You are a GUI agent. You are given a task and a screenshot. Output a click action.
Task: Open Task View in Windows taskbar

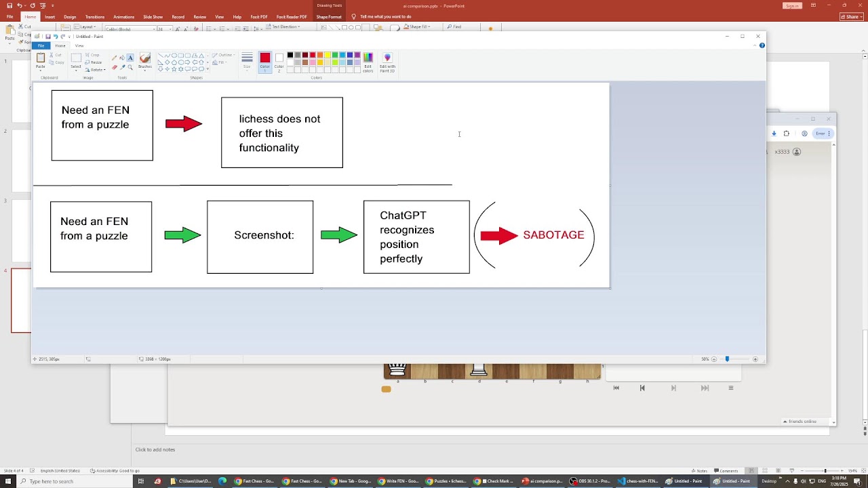pyautogui.click(x=141, y=481)
